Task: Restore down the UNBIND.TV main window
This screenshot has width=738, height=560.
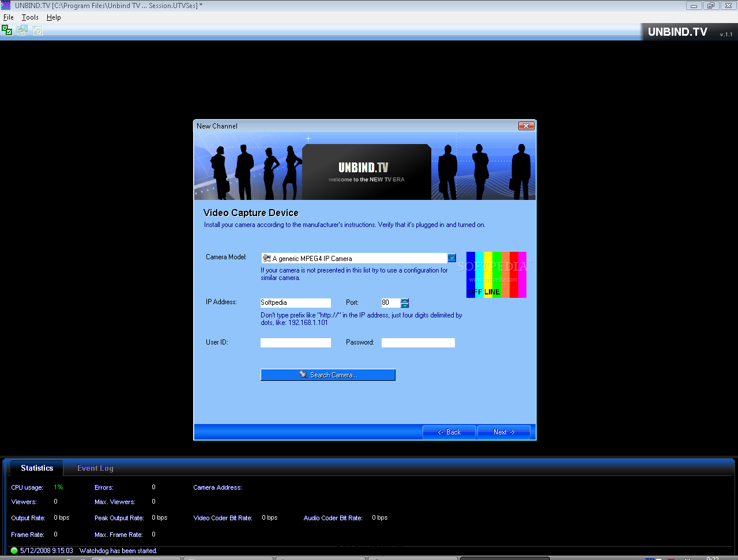Action: 711,6
